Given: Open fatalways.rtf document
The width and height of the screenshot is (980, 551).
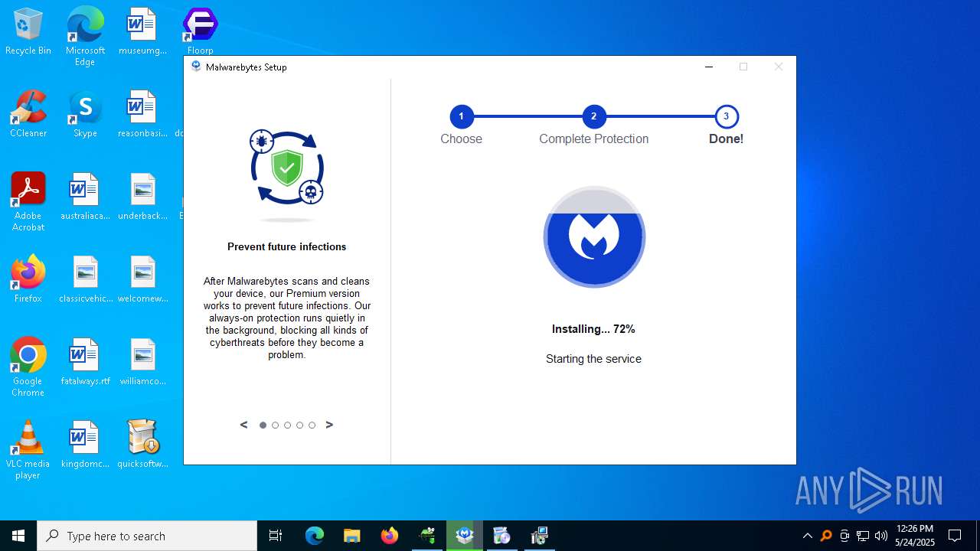Looking at the screenshot, I should click(x=85, y=362).
